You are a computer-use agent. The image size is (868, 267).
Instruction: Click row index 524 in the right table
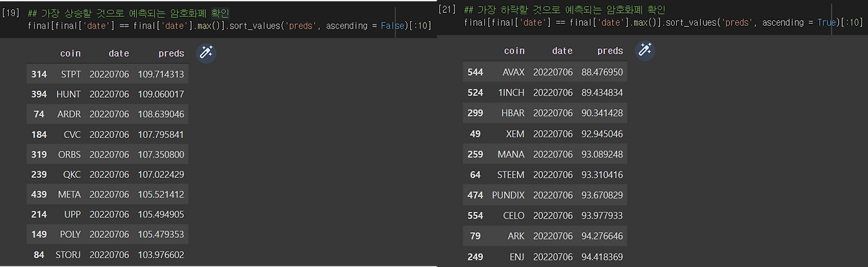[x=475, y=92]
